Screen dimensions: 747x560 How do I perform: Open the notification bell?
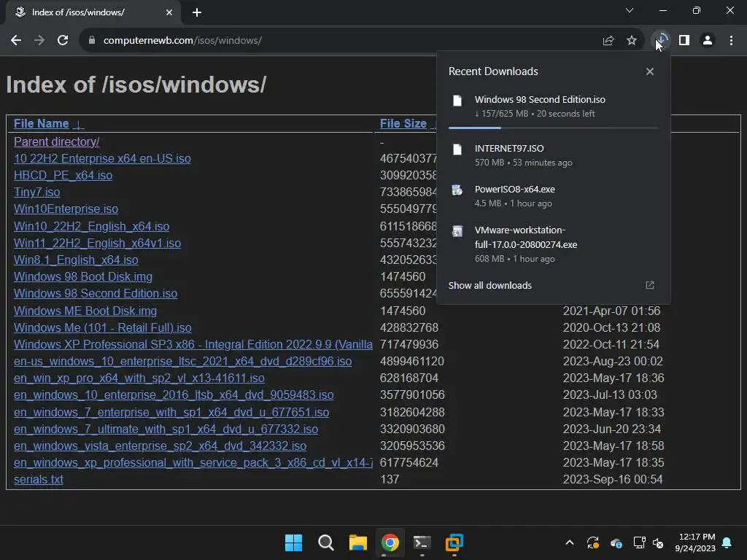pos(727,542)
